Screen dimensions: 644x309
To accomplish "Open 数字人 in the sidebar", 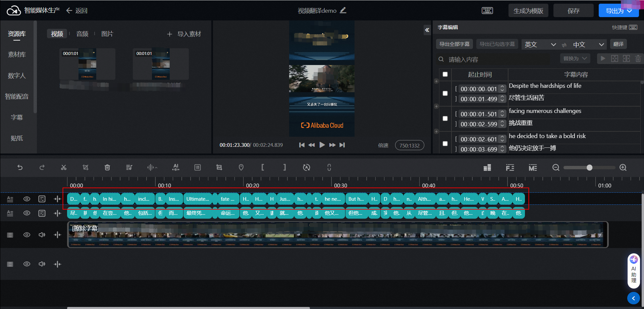I will pos(17,76).
